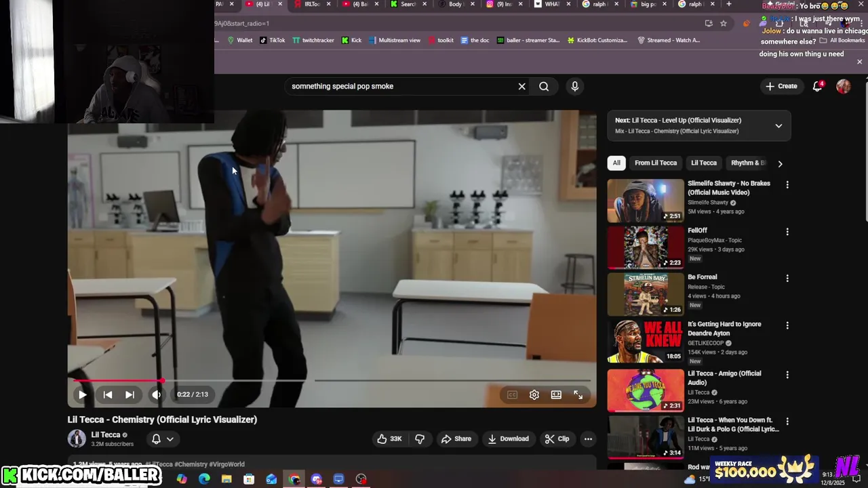Switch to theater mode
This screenshot has width=868, height=488.
556,394
